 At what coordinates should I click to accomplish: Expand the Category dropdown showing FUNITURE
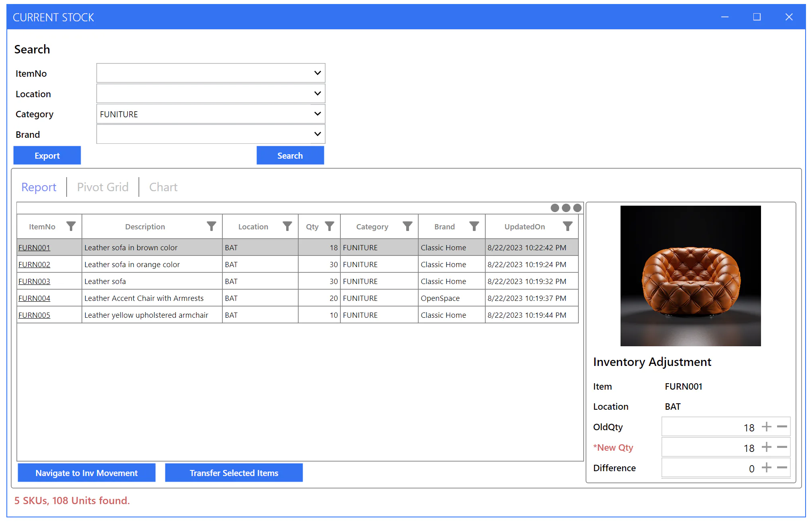(x=317, y=114)
